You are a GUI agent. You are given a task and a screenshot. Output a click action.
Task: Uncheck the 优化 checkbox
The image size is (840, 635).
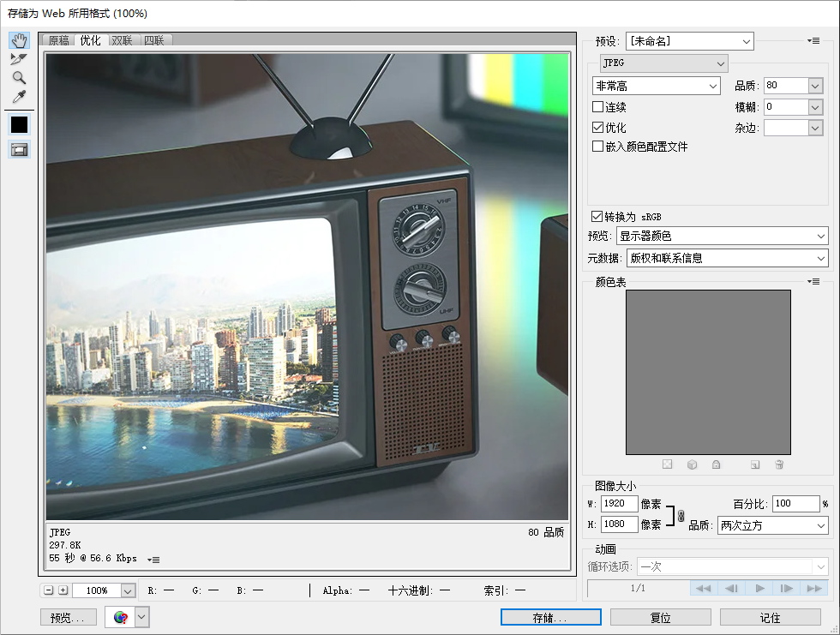pyautogui.click(x=598, y=127)
